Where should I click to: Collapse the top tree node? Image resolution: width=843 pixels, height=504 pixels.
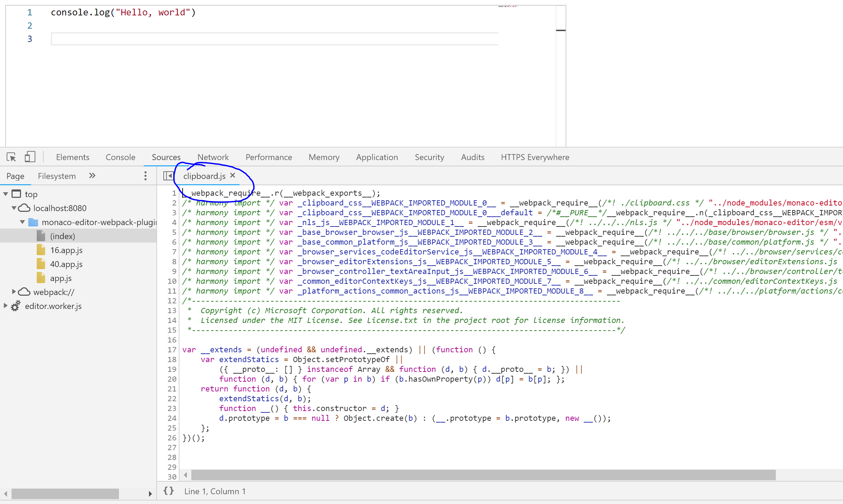5,194
